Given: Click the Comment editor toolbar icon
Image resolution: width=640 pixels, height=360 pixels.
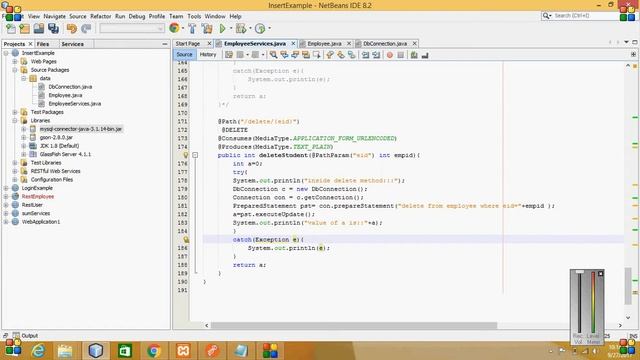Looking at the screenshot, I should click(414, 55).
